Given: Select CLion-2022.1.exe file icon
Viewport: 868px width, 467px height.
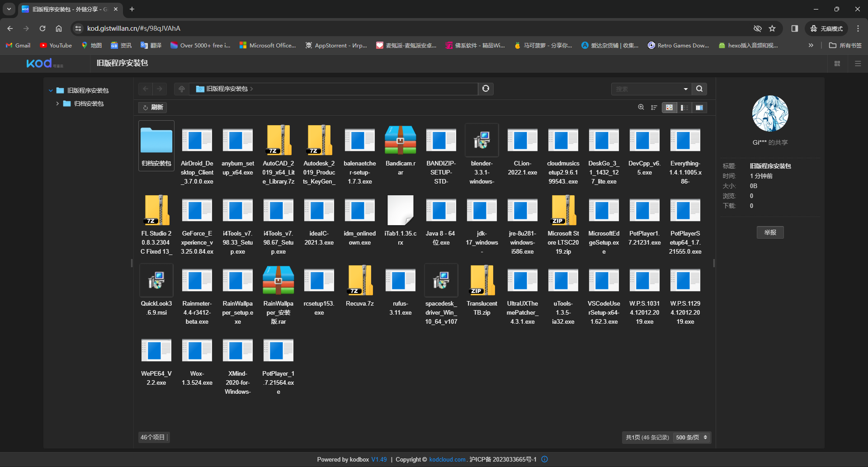Looking at the screenshot, I should (523, 140).
